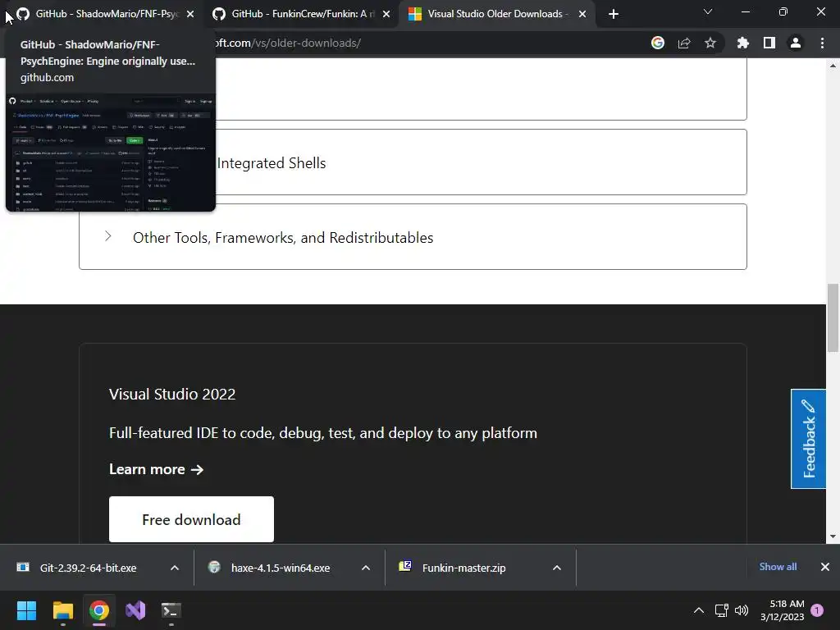This screenshot has width=840, height=630.
Task: Click the Visual Studio 2022 heading
Action: click(172, 395)
